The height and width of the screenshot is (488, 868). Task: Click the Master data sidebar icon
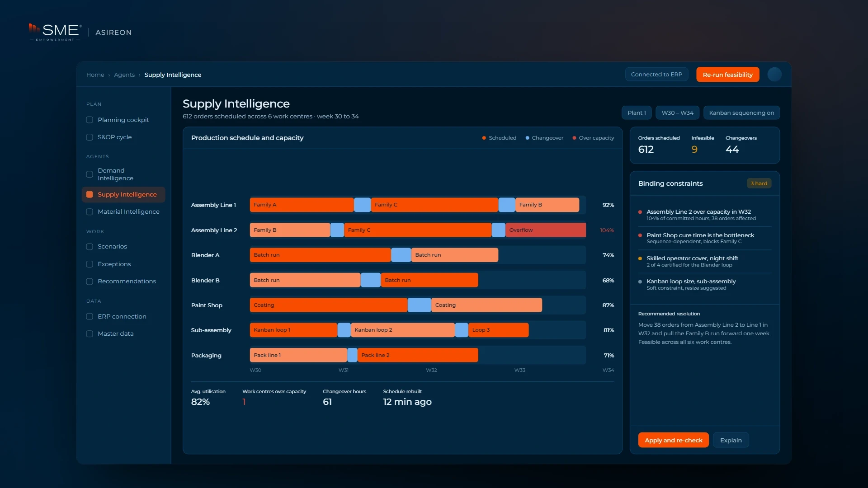[x=90, y=333]
